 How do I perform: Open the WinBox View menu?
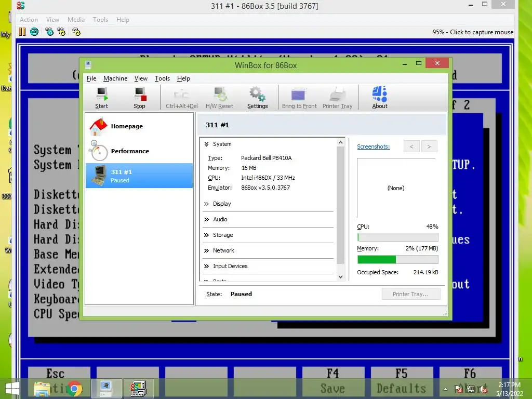(141, 78)
